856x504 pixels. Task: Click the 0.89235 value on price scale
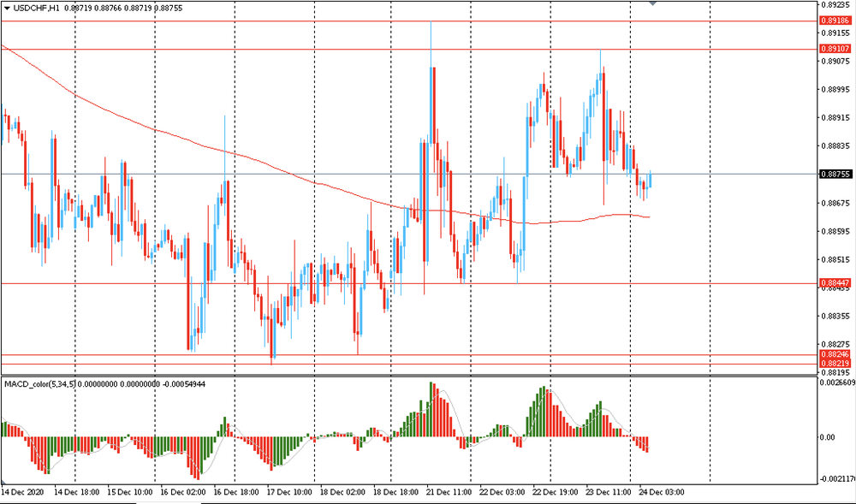pyautogui.click(x=834, y=3)
